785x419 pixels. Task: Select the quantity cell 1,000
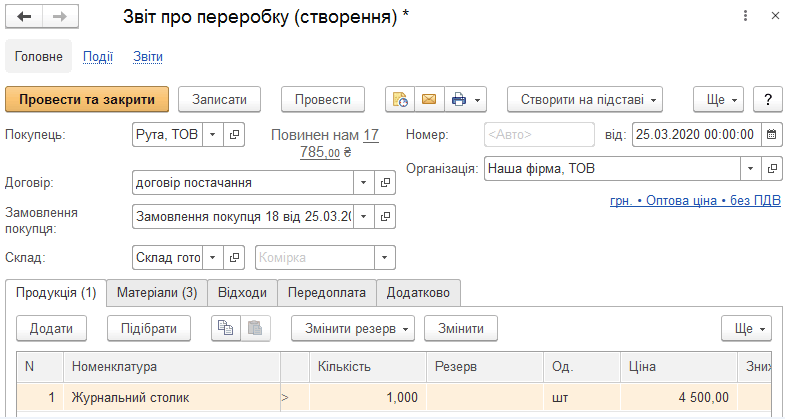[x=367, y=398]
